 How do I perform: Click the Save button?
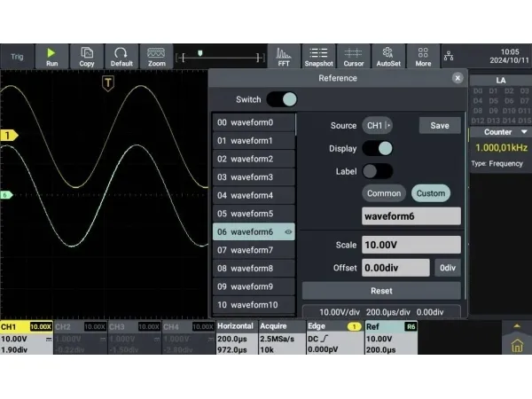[440, 126]
